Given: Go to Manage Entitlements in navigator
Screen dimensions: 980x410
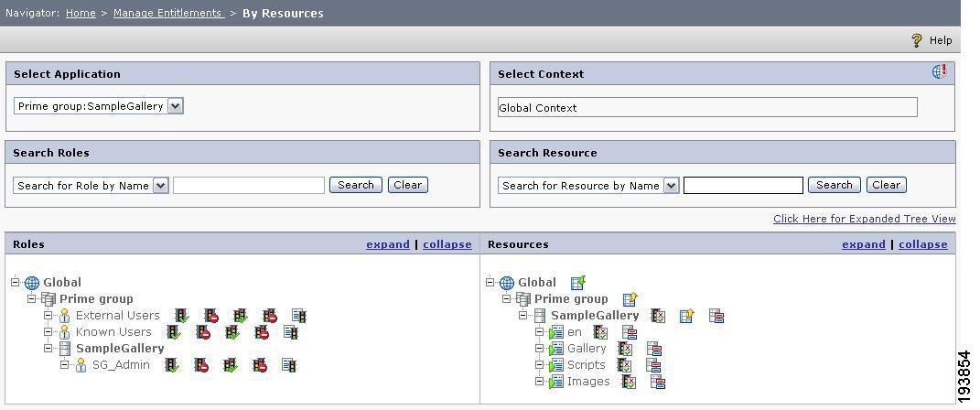Looking at the screenshot, I should [168, 13].
